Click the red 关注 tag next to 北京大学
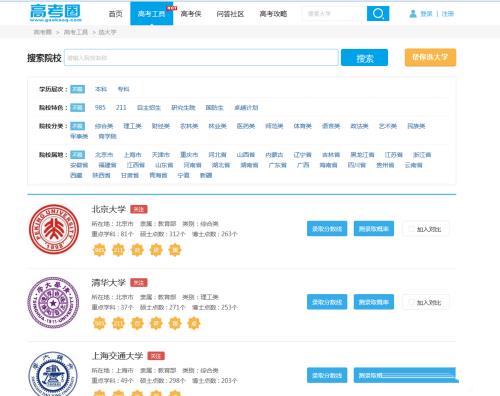 pyautogui.click(x=139, y=209)
